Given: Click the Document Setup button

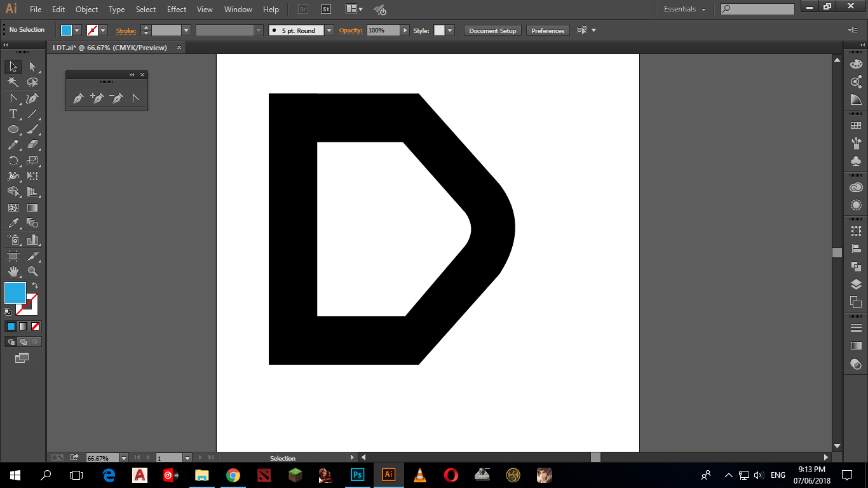Looking at the screenshot, I should pyautogui.click(x=492, y=30).
